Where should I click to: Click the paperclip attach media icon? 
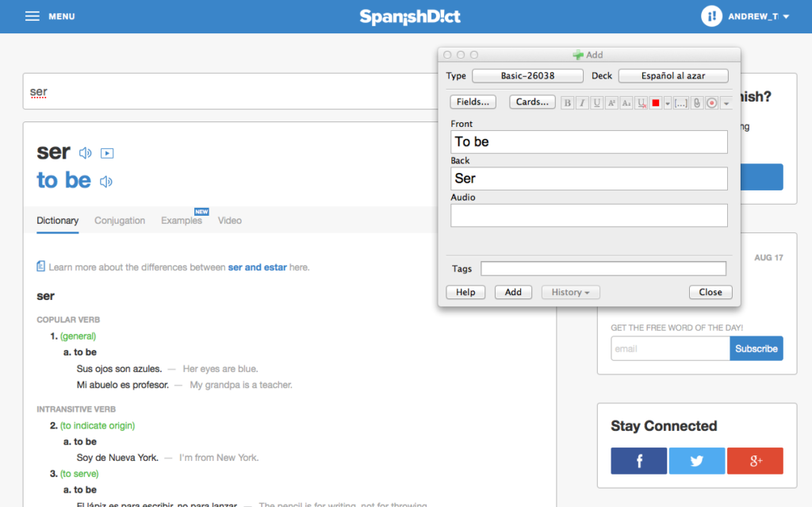(696, 103)
